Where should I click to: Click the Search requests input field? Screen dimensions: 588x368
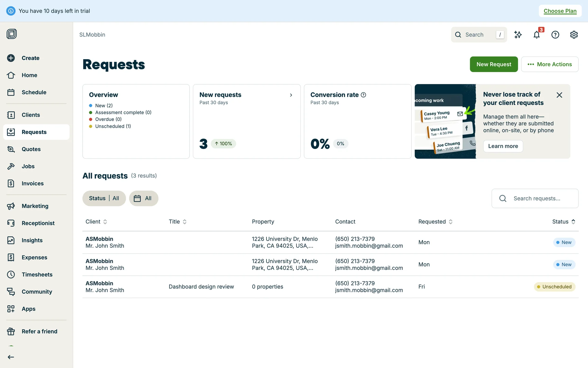click(x=537, y=198)
